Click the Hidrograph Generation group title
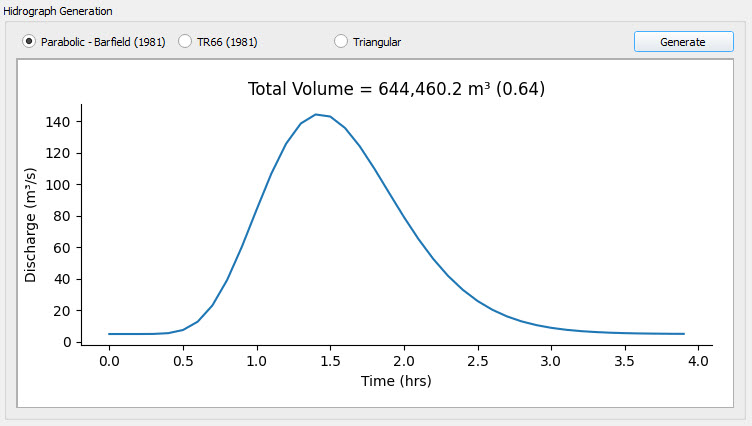This screenshot has width=752, height=426. (x=58, y=10)
